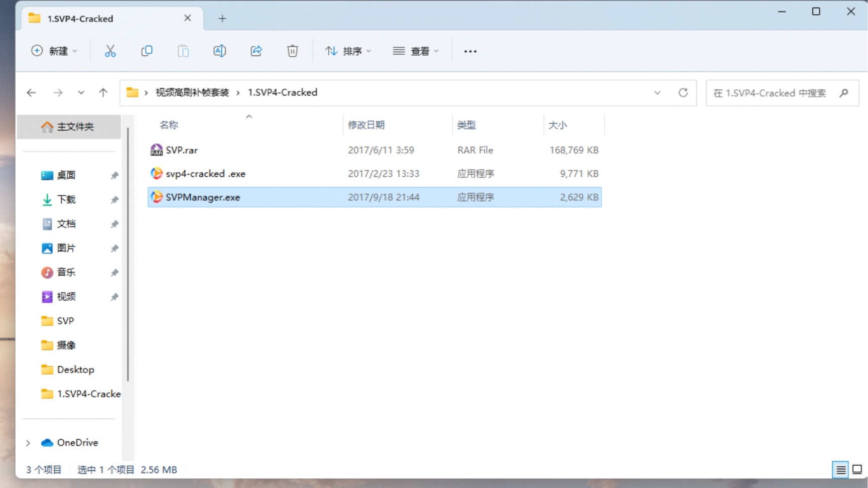868x488 pixels.
Task: Expand breadcrumb chevron before 1.SVP4-Cracked
Action: 238,93
